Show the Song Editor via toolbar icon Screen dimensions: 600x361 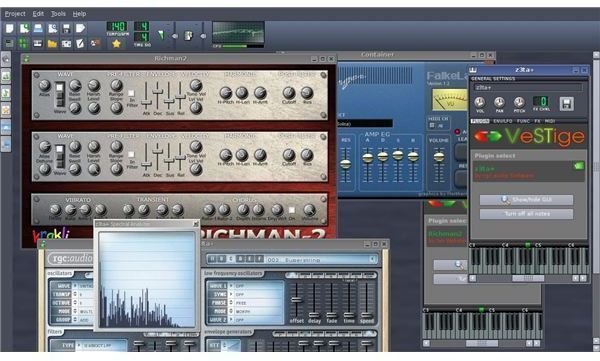coord(10,43)
